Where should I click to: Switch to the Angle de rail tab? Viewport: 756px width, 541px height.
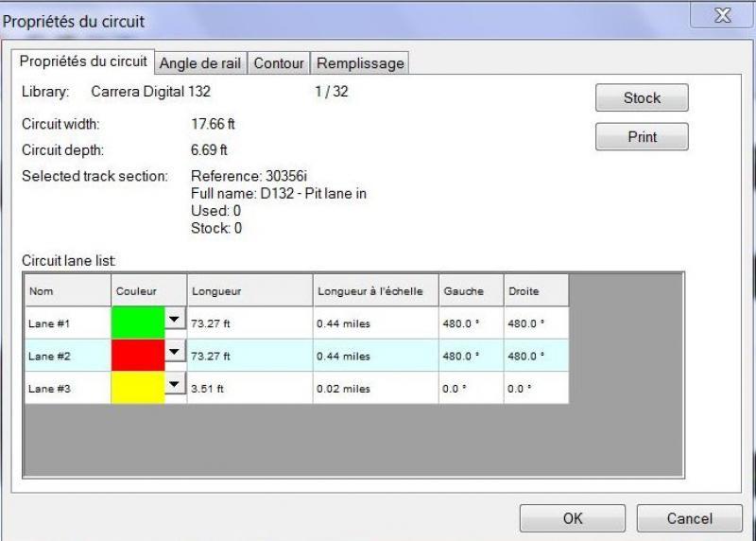click(x=201, y=63)
